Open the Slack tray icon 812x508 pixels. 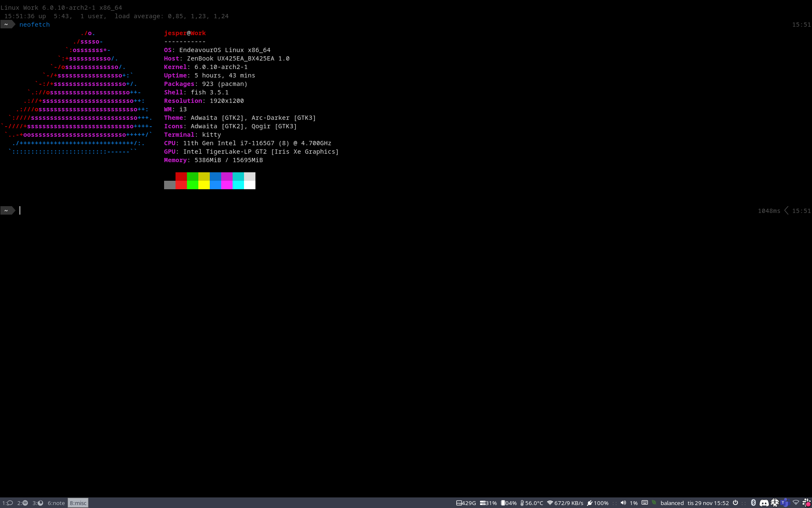[x=807, y=503]
